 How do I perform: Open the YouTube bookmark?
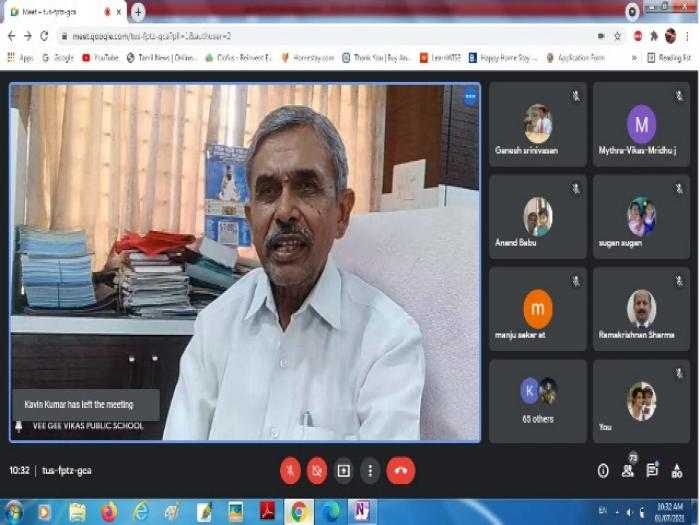pos(100,58)
